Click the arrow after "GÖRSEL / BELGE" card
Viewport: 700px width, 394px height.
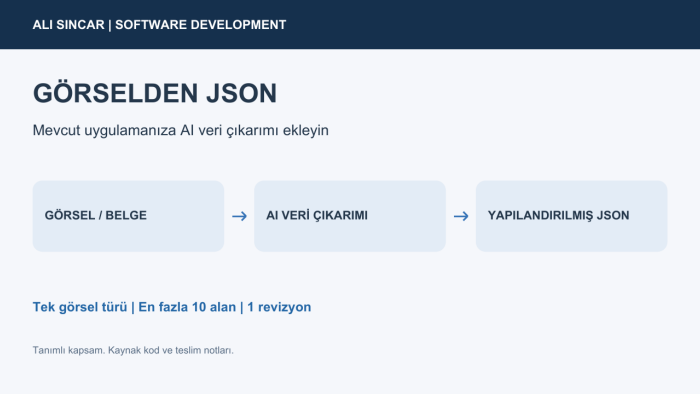[239, 216]
